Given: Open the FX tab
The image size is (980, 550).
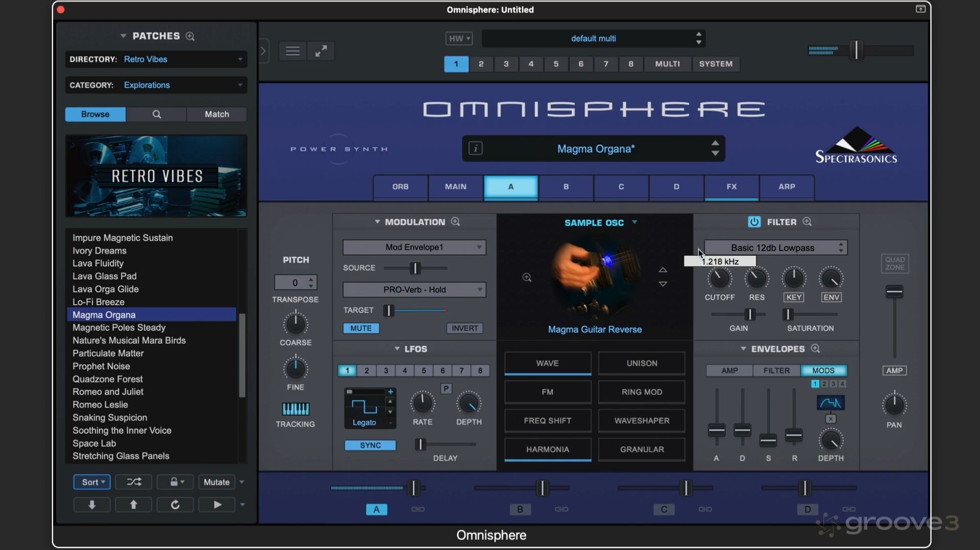Looking at the screenshot, I should coord(732,187).
